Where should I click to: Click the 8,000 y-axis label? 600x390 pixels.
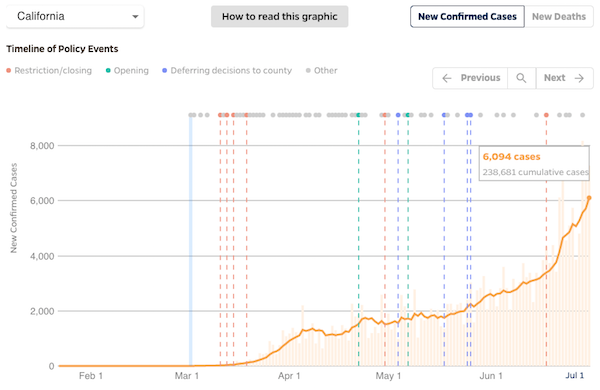tap(42, 146)
